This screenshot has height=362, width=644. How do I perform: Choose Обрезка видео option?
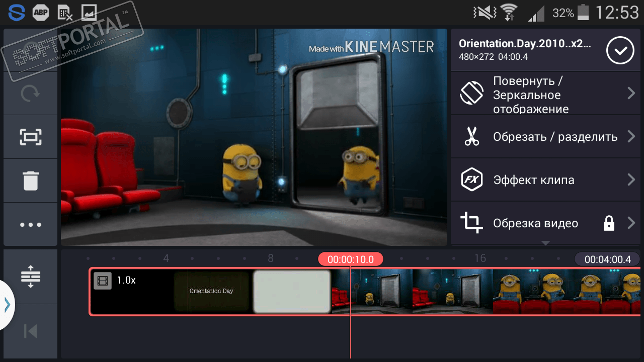[545, 223]
